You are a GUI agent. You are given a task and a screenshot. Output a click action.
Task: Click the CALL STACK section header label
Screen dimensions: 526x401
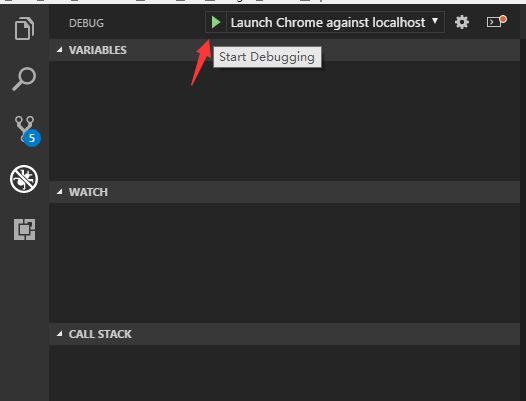pyautogui.click(x=100, y=334)
